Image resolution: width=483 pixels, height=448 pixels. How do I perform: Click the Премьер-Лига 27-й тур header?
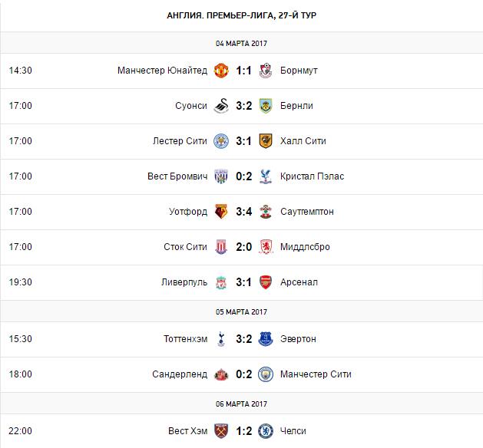(241, 15)
